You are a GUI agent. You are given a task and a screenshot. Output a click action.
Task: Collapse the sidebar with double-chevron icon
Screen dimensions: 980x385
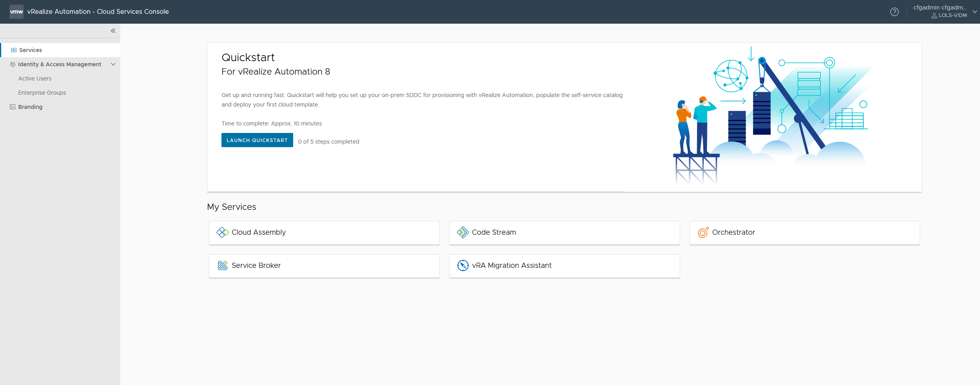tap(113, 31)
